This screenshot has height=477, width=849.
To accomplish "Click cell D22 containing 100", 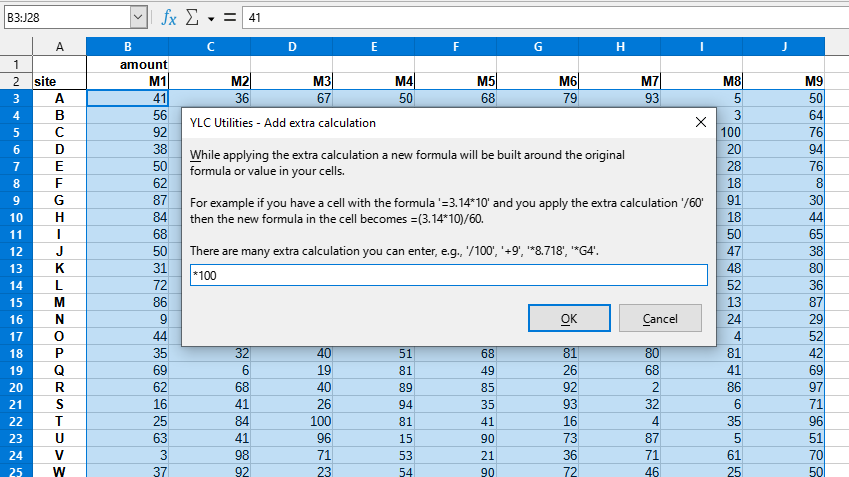I will click(x=292, y=421).
